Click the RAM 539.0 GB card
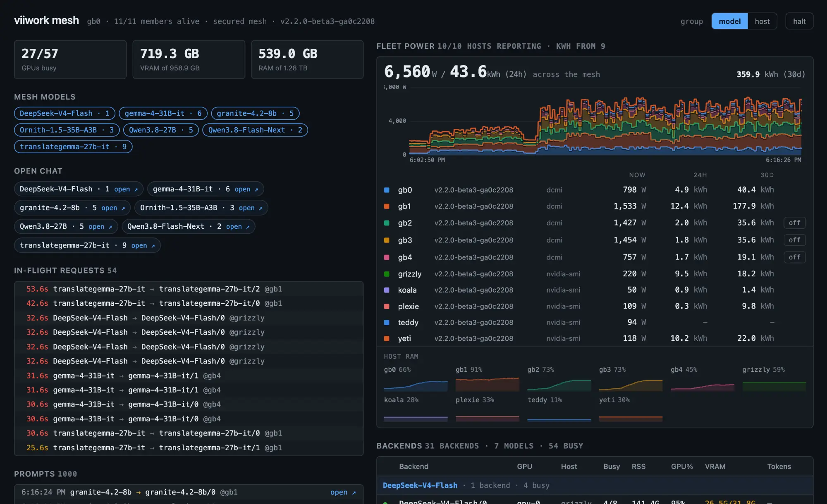This screenshot has height=504, width=827. 307,59
